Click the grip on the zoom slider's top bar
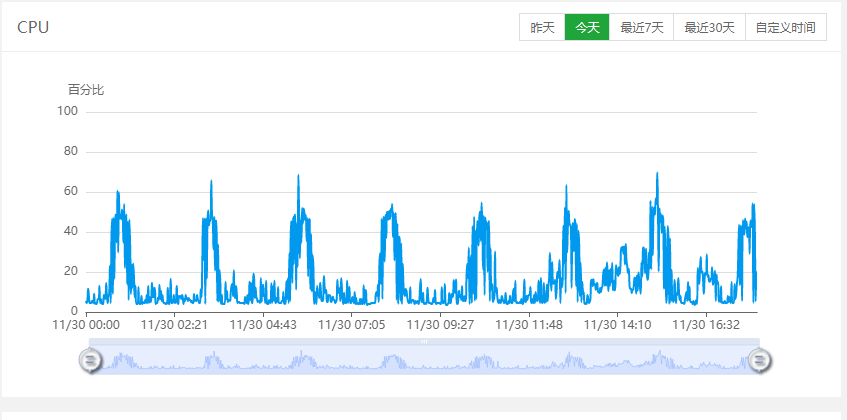Viewport: 847px width, 420px height. pyautogui.click(x=424, y=342)
